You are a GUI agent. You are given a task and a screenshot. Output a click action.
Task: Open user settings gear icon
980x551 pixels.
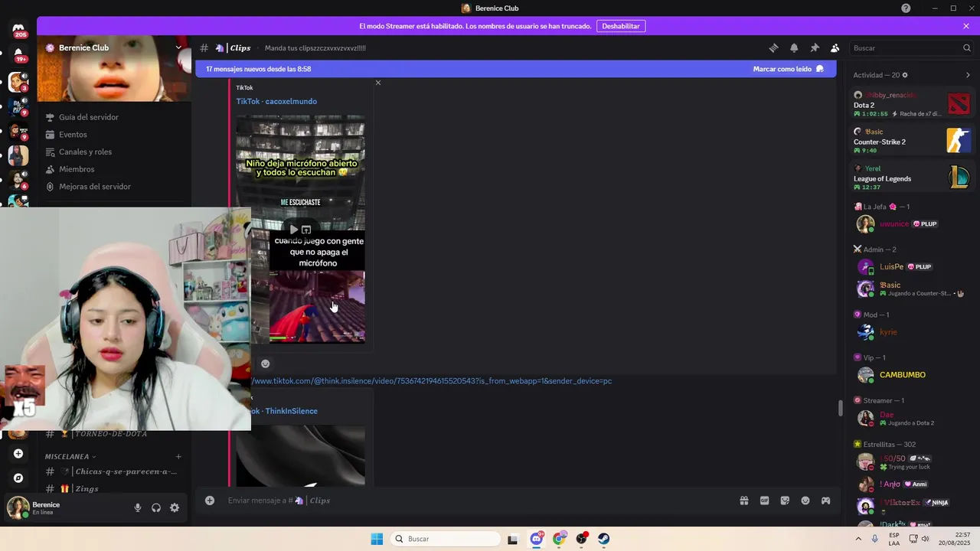(x=175, y=507)
